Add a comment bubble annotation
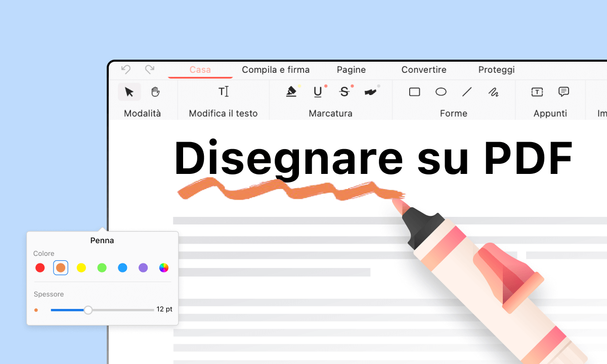This screenshot has height=364, width=607. click(x=563, y=92)
